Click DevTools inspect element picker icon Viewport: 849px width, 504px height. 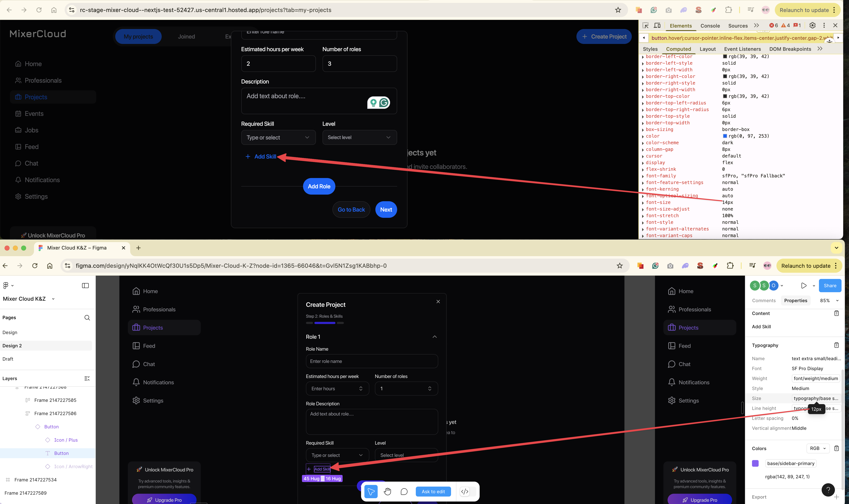[645, 25]
